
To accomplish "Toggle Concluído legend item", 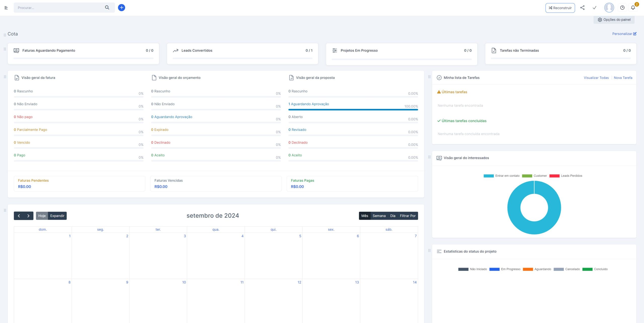I will click(595, 269).
